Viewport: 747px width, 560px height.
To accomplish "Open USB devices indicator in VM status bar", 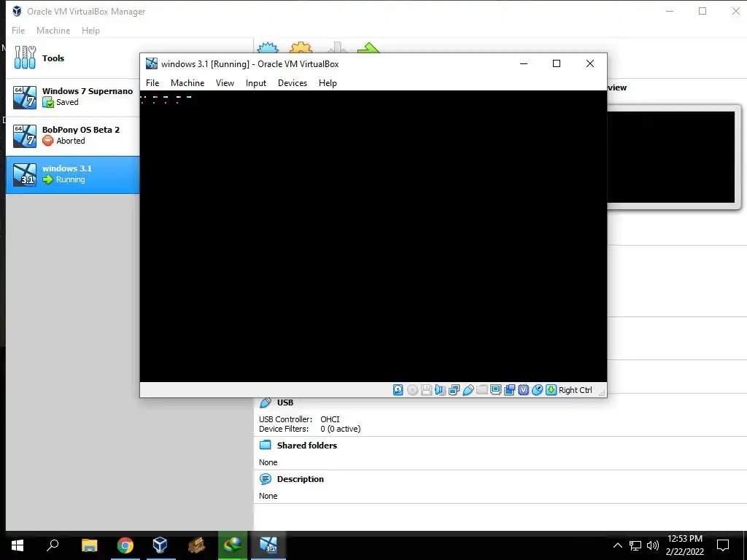I will tap(468, 390).
